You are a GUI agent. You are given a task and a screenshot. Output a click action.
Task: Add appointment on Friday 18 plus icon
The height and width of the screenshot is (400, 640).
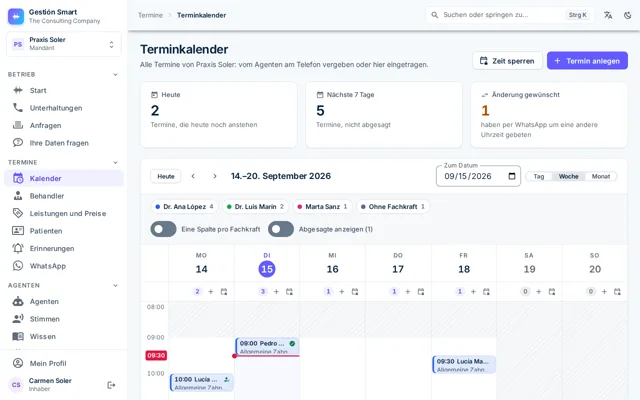[x=473, y=291]
